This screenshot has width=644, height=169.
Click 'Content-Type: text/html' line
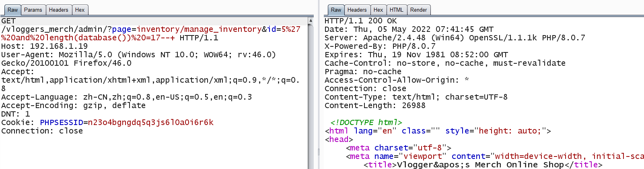tap(416, 97)
